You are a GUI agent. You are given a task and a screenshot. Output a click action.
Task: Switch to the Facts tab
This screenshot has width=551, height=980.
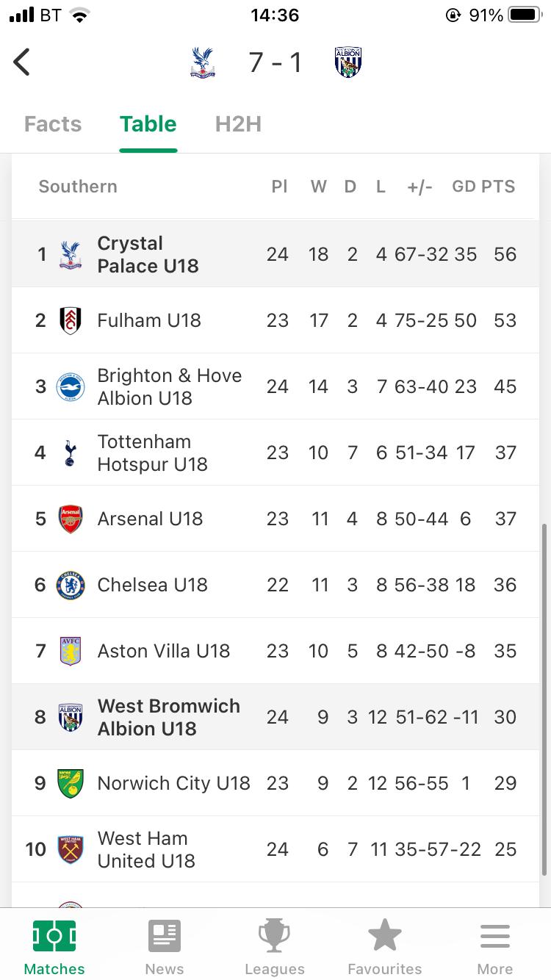pyautogui.click(x=53, y=124)
